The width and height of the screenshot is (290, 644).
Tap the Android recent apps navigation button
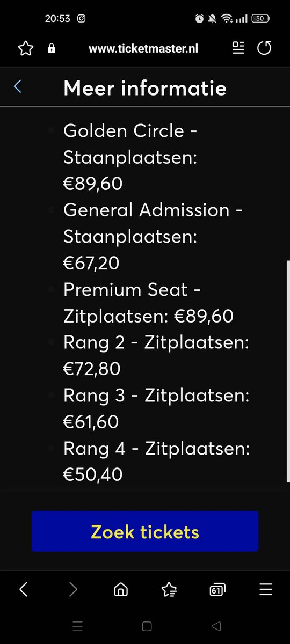77,626
